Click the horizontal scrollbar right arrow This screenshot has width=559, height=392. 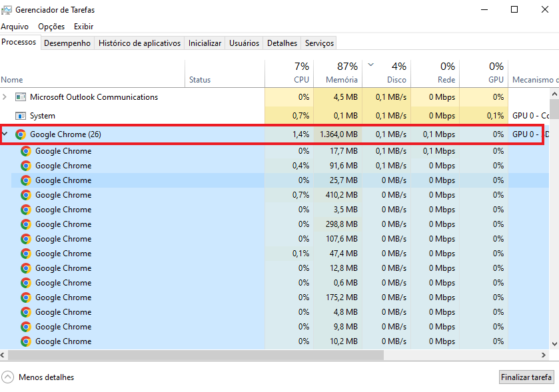click(x=543, y=355)
